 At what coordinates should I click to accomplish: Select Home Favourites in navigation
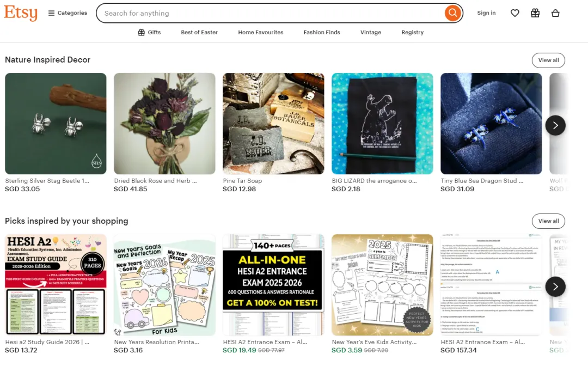(x=261, y=32)
